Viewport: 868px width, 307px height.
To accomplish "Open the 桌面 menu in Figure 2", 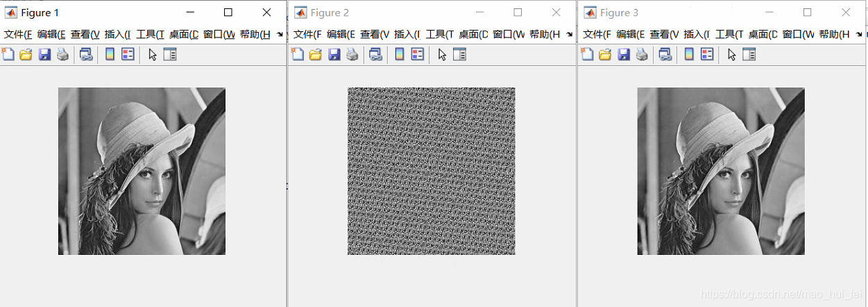I will pyautogui.click(x=473, y=35).
